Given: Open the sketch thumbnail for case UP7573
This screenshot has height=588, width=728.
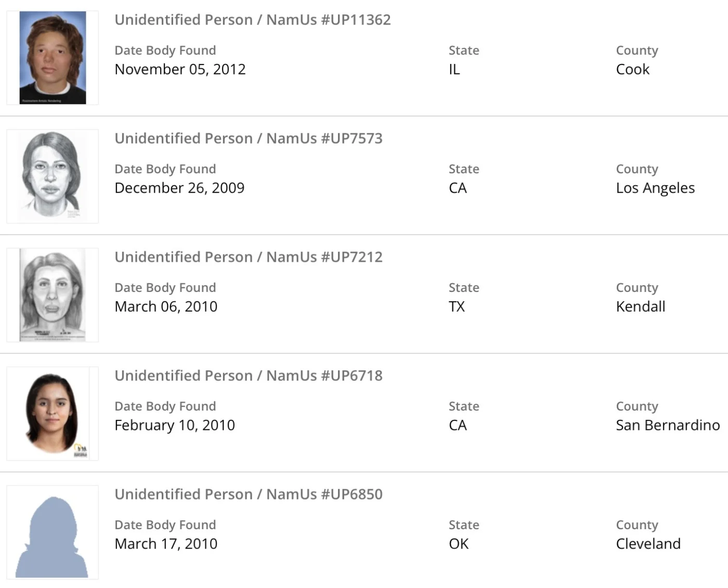Looking at the screenshot, I should pos(53,176).
